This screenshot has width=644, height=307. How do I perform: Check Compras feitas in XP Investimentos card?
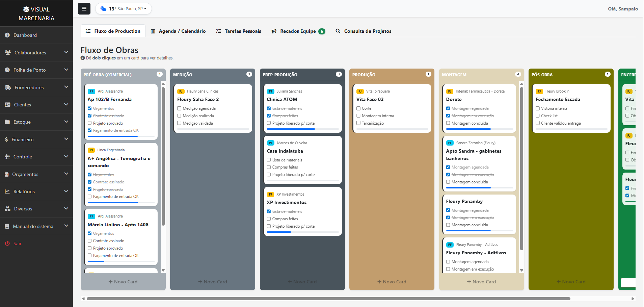click(x=269, y=219)
